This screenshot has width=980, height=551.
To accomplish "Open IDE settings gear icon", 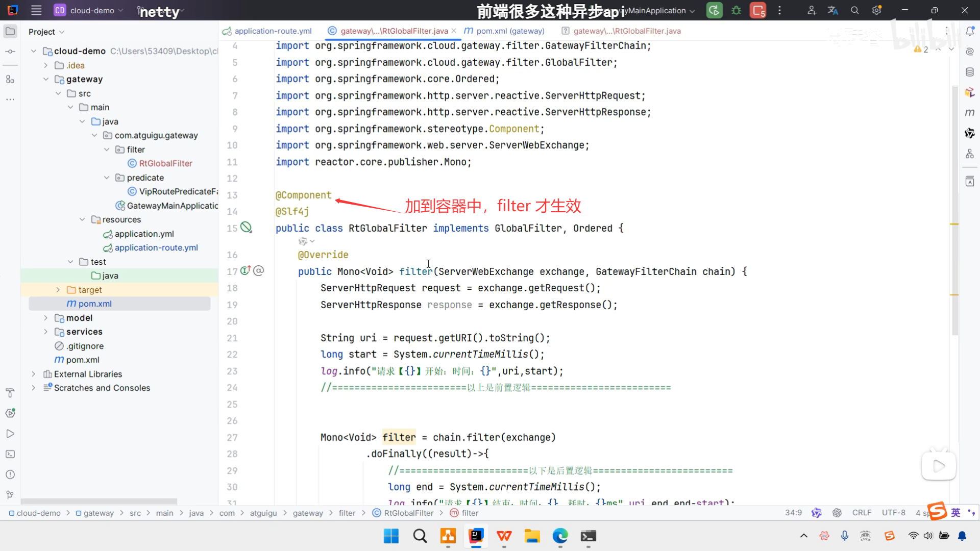I will 877,10.
